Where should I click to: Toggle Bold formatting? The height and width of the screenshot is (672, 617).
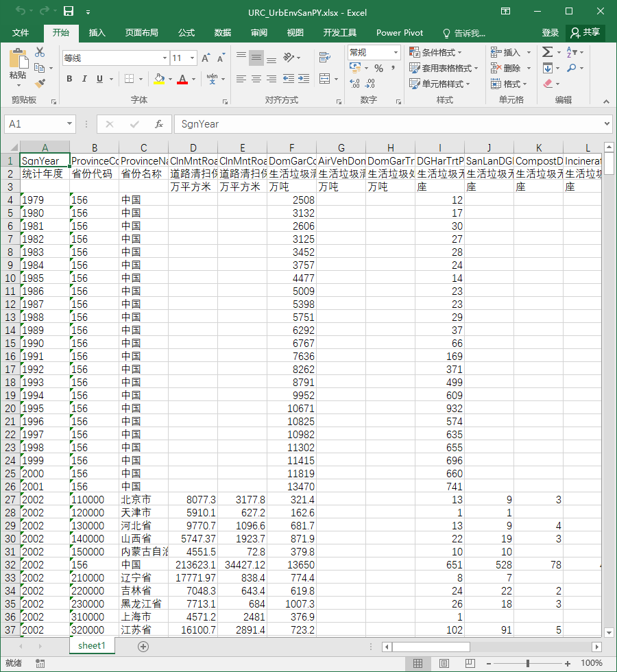click(x=69, y=79)
